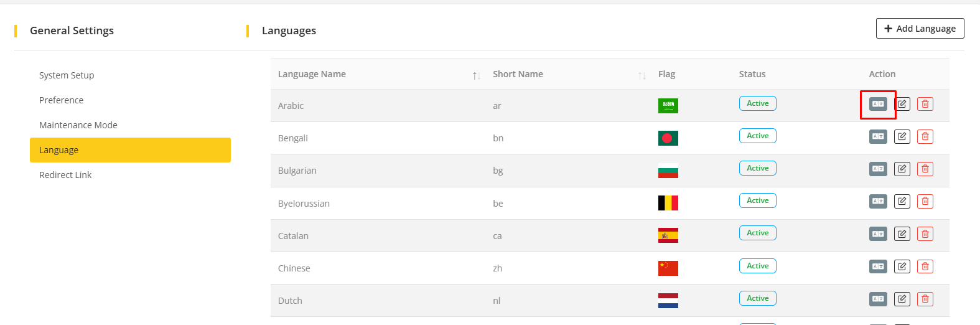
Task: Toggle the Active status for Bengali
Action: [757, 136]
